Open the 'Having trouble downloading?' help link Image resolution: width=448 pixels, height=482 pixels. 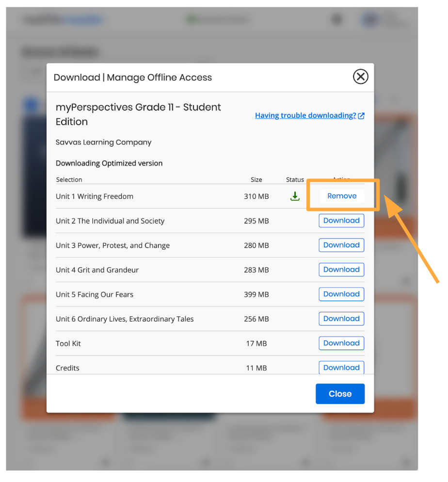click(305, 115)
